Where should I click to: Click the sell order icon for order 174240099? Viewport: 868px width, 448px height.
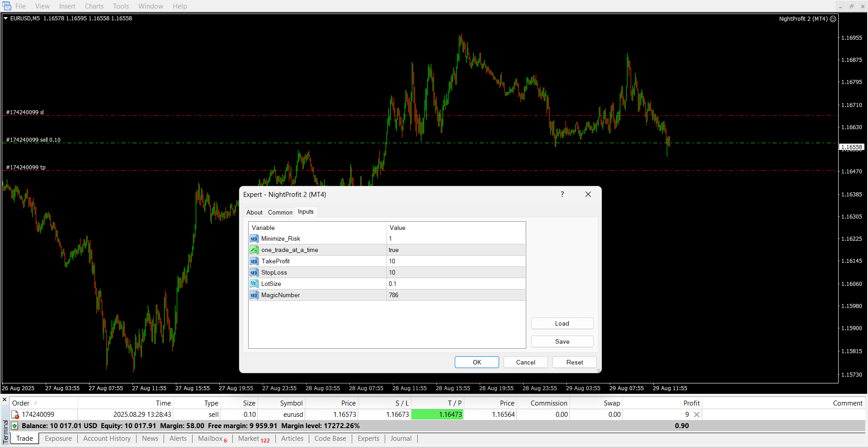click(15, 415)
